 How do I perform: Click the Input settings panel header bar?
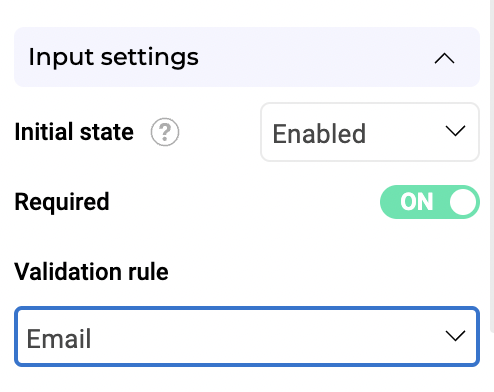point(247,57)
